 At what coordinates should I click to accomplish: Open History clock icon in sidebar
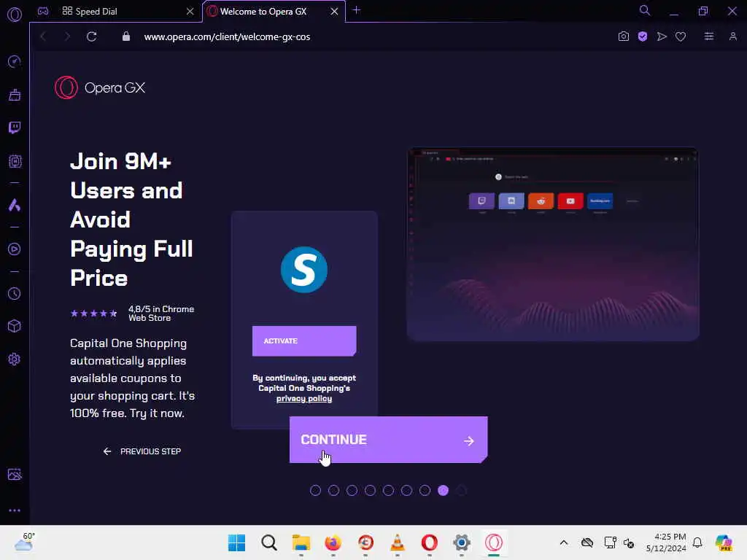[15, 293]
